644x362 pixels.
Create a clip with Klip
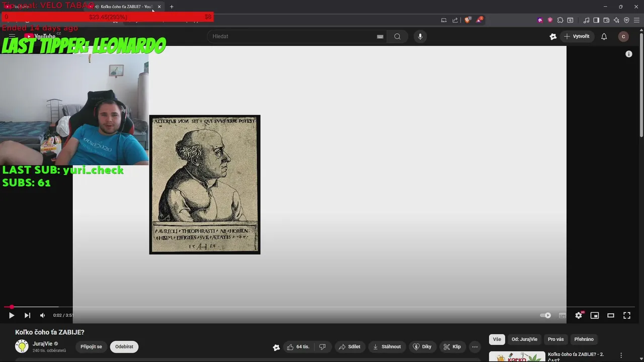click(x=452, y=346)
